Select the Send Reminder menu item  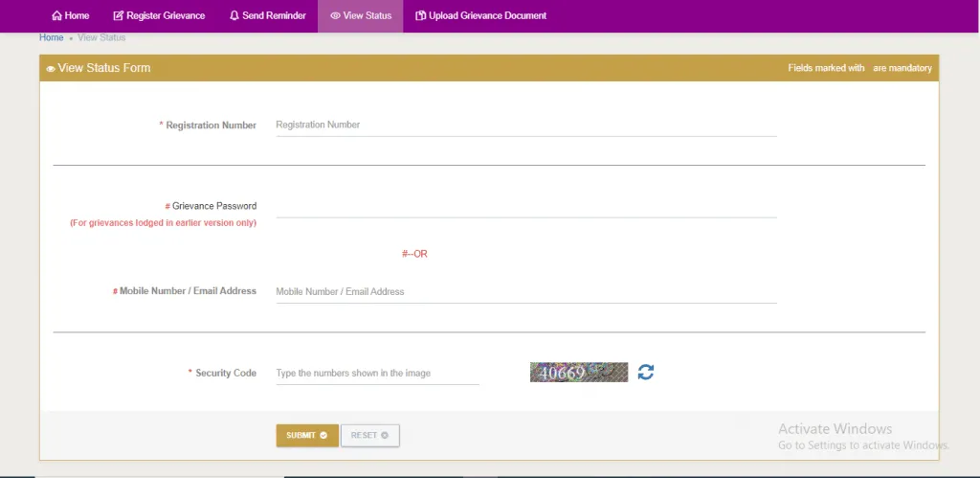[x=274, y=16]
